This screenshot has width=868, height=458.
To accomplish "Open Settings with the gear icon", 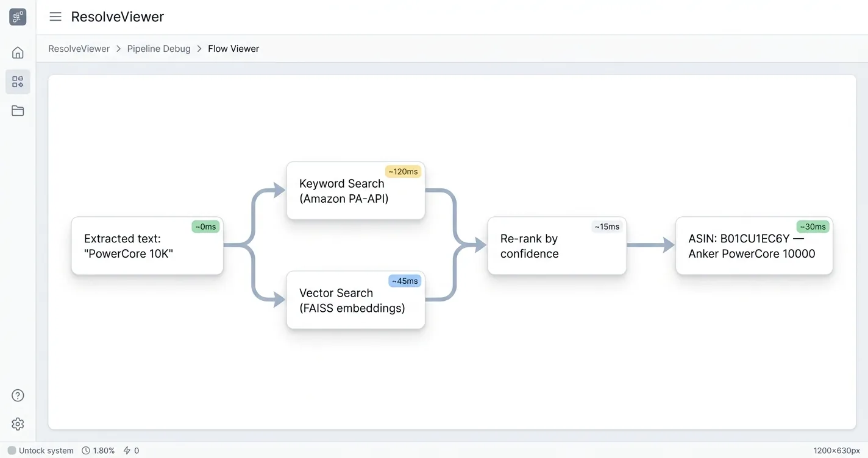I will [x=18, y=424].
